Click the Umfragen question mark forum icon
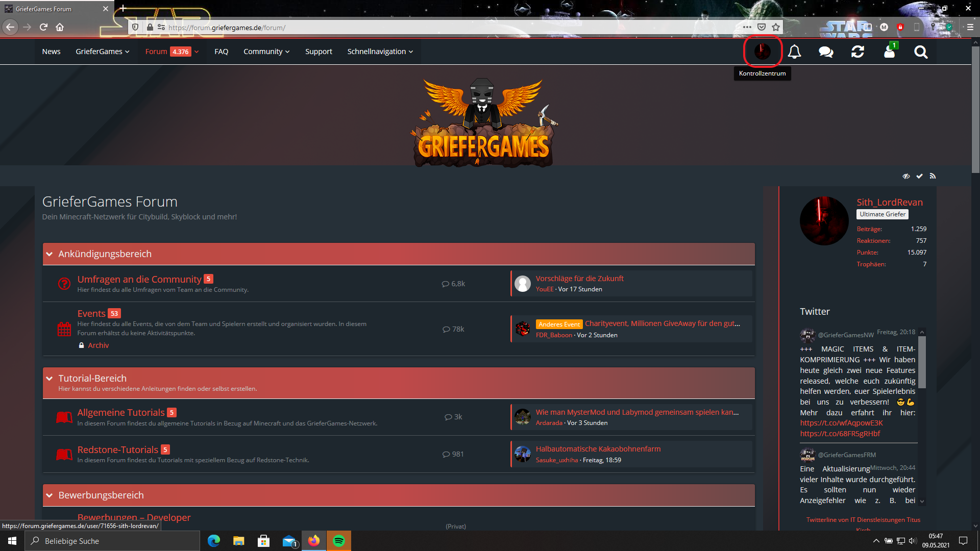 [64, 284]
